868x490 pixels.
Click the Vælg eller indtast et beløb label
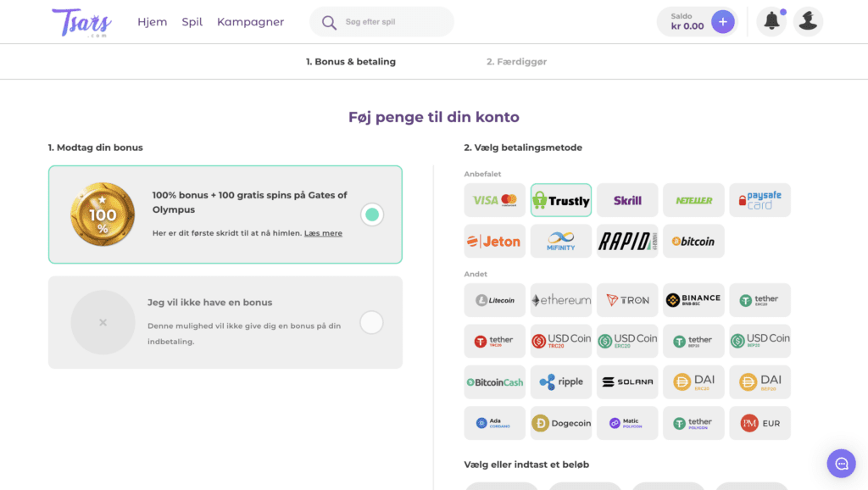pos(526,465)
